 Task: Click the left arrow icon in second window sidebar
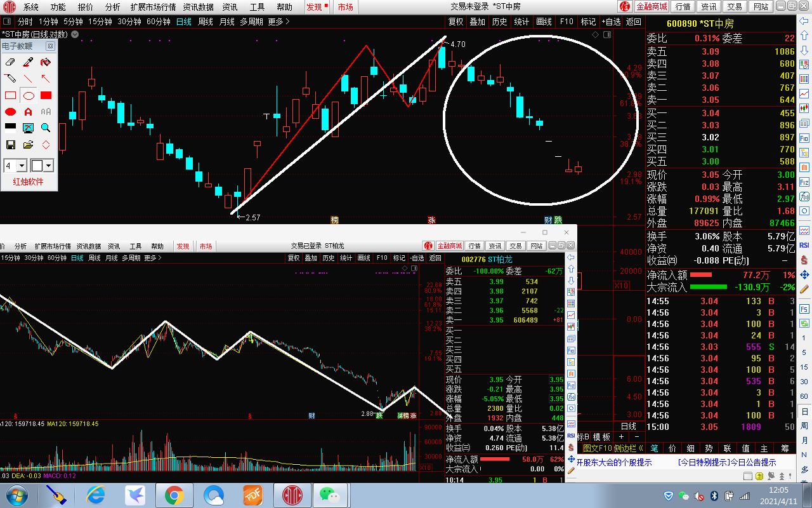coord(570,257)
